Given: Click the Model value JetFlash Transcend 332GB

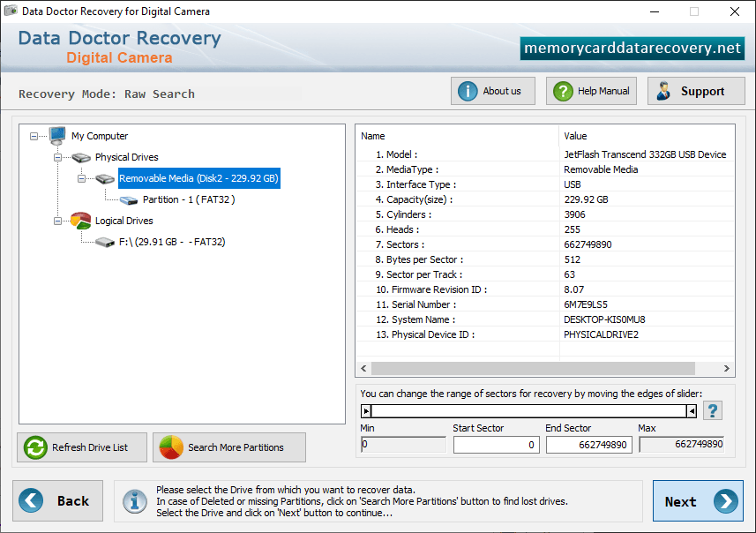Looking at the screenshot, I should click(x=645, y=154).
